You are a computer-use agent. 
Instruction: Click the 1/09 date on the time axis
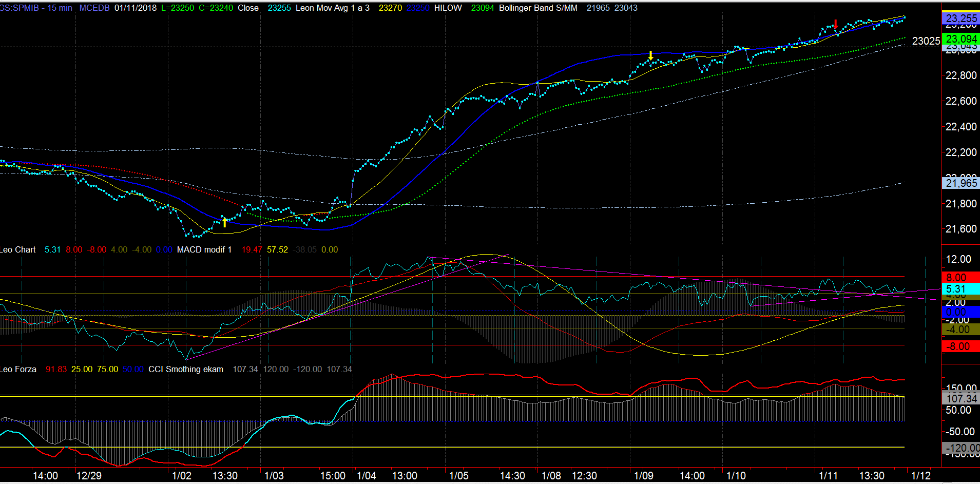[x=644, y=476]
